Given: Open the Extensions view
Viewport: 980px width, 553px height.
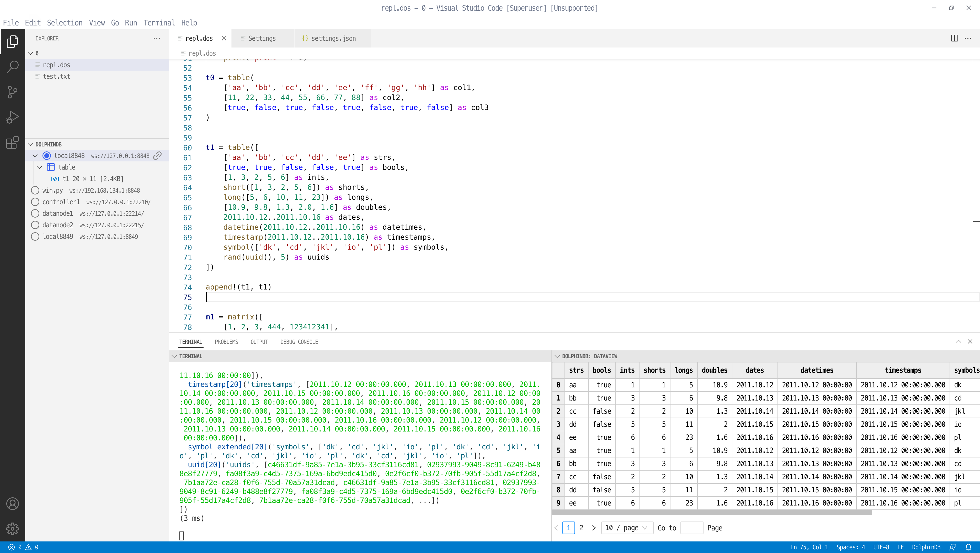Looking at the screenshot, I should point(13,143).
